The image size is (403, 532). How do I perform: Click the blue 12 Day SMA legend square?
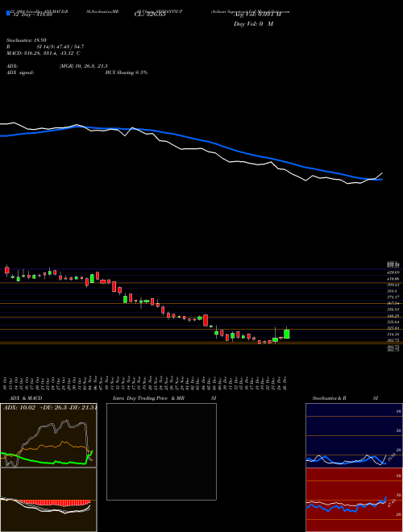point(8,13)
